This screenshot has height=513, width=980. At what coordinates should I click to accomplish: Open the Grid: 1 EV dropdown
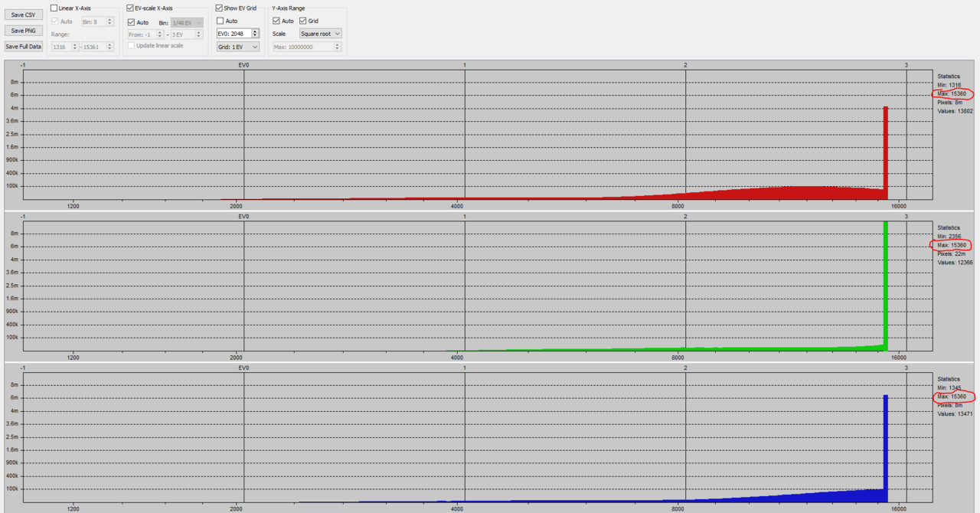coord(237,47)
